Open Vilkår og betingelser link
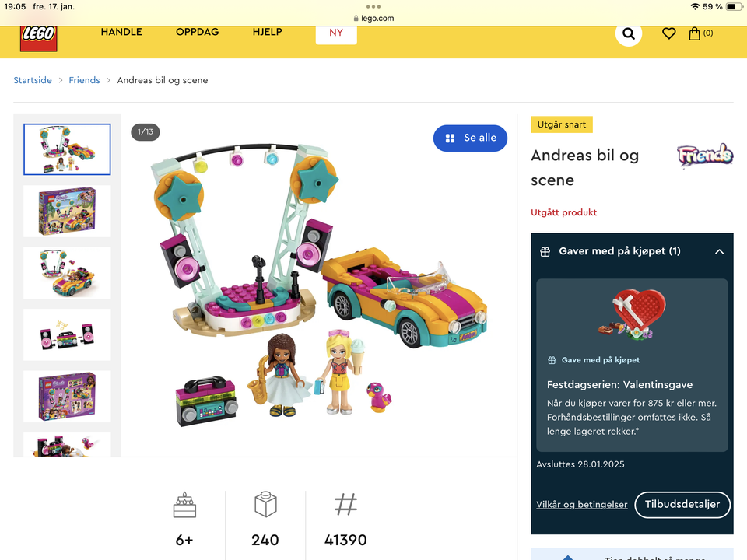This screenshot has width=747, height=560. coord(582,505)
